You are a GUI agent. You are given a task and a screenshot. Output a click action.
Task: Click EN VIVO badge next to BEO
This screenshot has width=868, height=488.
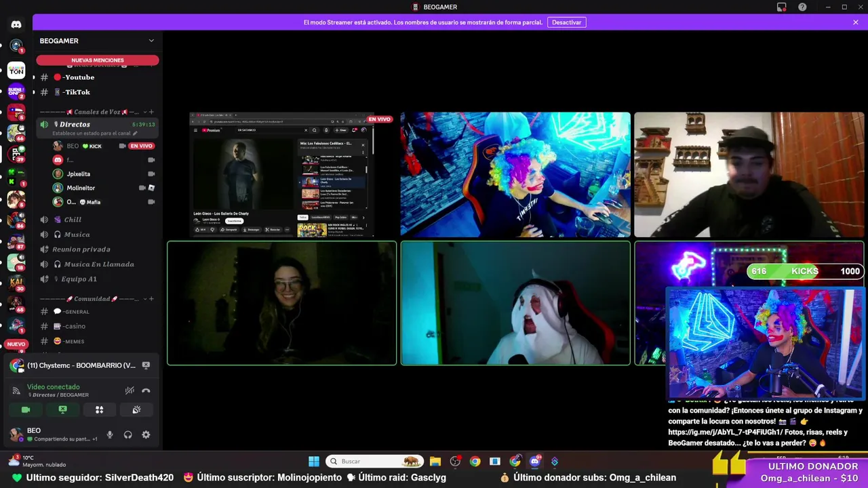[x=141, y=146]
